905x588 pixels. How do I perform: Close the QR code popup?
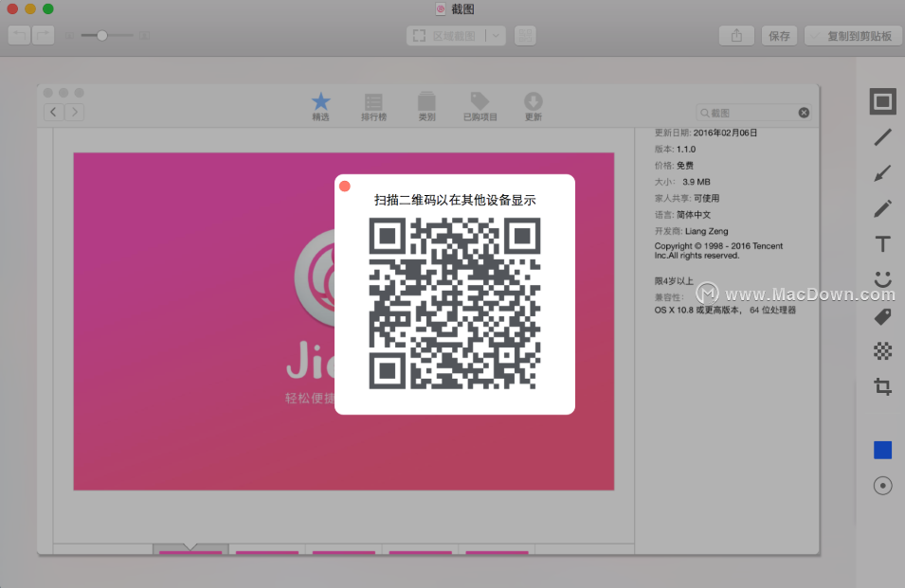pos(345,187)
